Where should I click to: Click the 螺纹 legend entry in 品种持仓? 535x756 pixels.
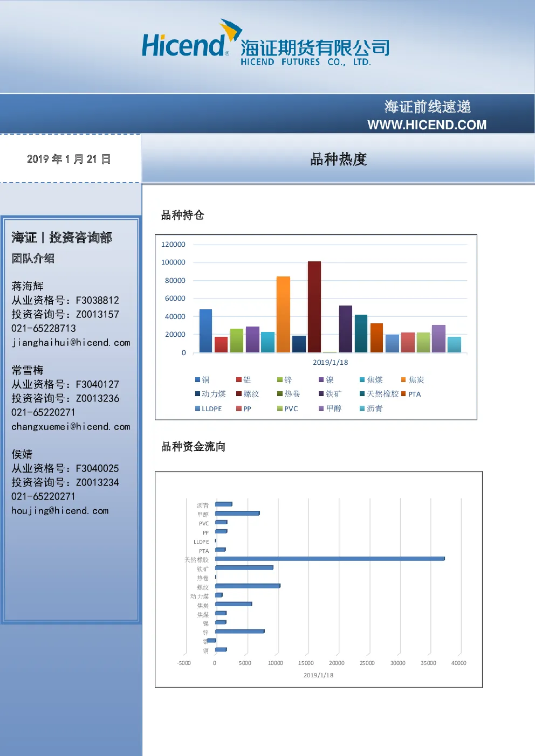248,394
